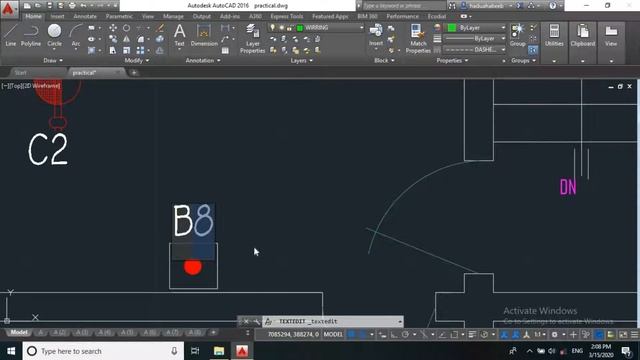The width and height of the screenshot is (640, 360).
Task: Expand the Annotation panel
Action: (x=203, y=60)
